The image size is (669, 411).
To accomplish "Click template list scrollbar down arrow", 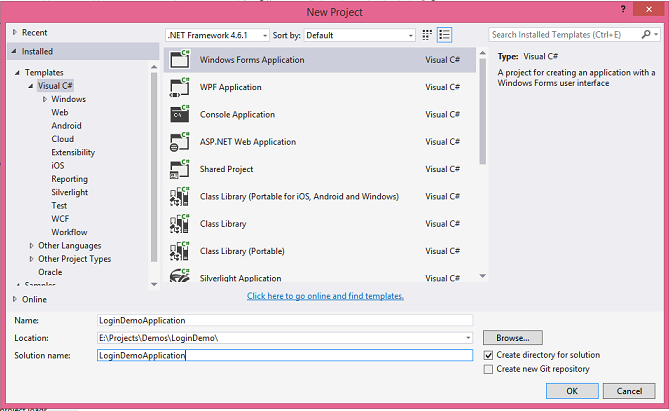I will click(x=483, y=276).
